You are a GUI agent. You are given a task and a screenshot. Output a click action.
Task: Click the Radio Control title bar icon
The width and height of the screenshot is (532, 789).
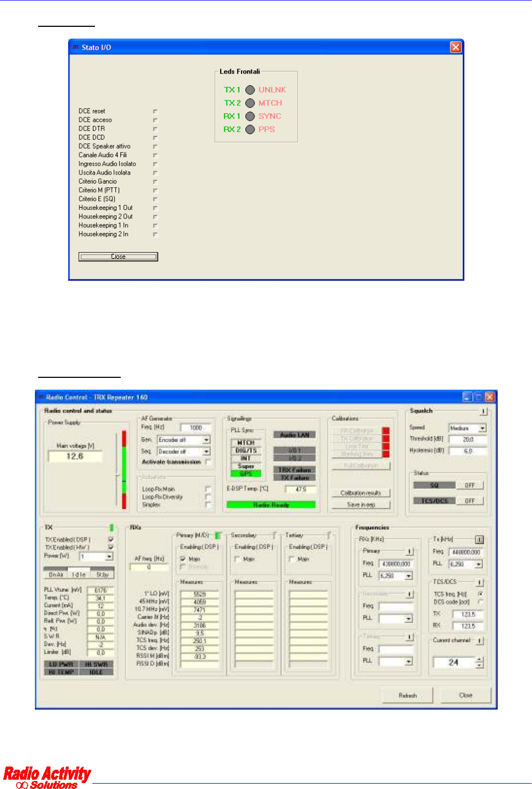pyautogui.click(x=41, y=397)
